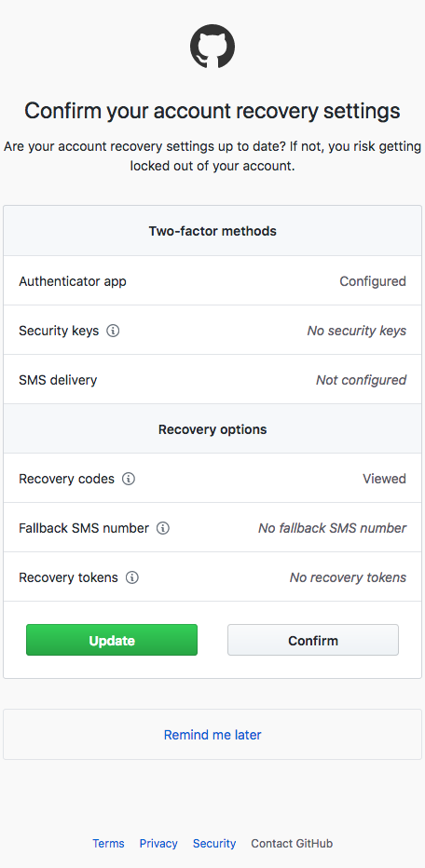Confirm the account recovery settings

pos(313,640)
